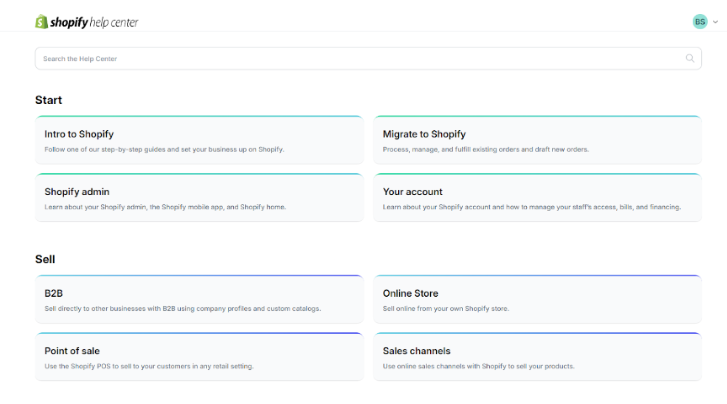Click text about fulfilling existing orders

[486, 149]
